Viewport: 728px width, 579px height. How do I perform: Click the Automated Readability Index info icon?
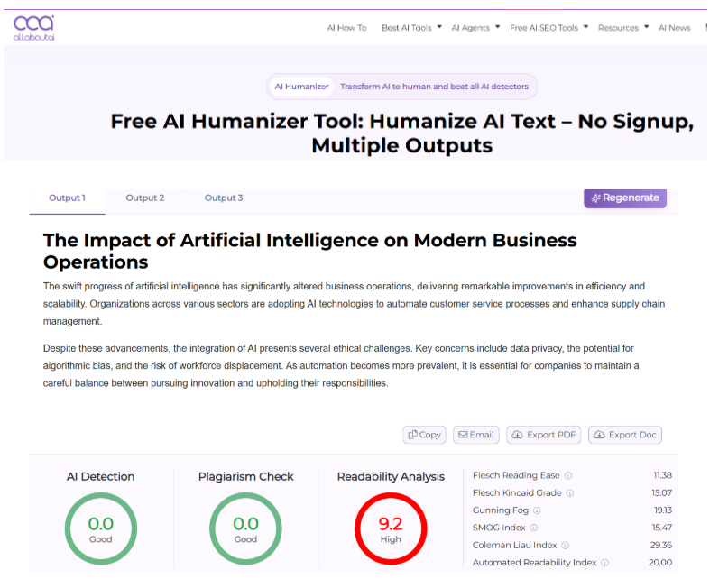[604, 563]
